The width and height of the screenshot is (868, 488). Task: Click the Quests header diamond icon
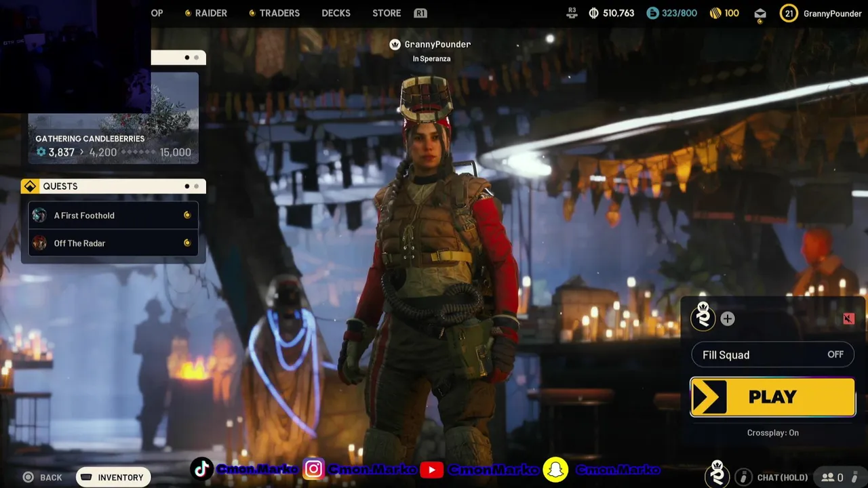coord(30,186)
